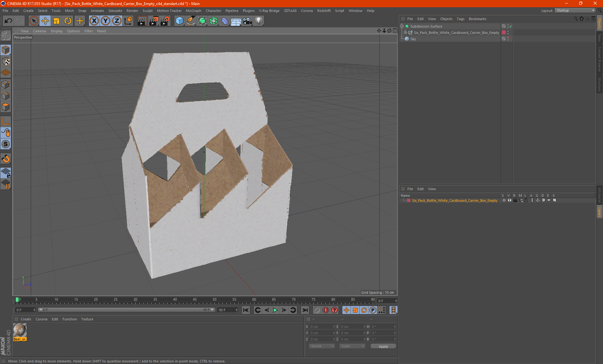Open the World coordinate dropdown

click(x=322, y=346)
